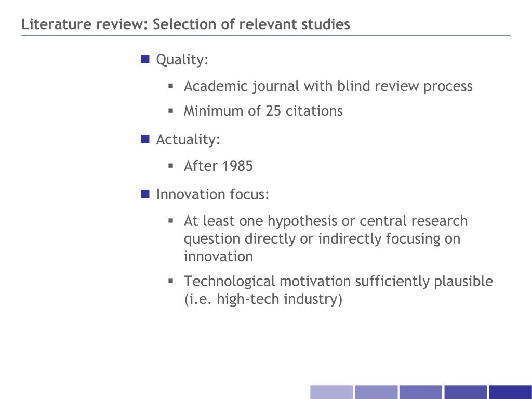The width and height of the screenshot is (532, 399).
Task: Select the 'Actuality:' heading text
Action: pos(188,139)
